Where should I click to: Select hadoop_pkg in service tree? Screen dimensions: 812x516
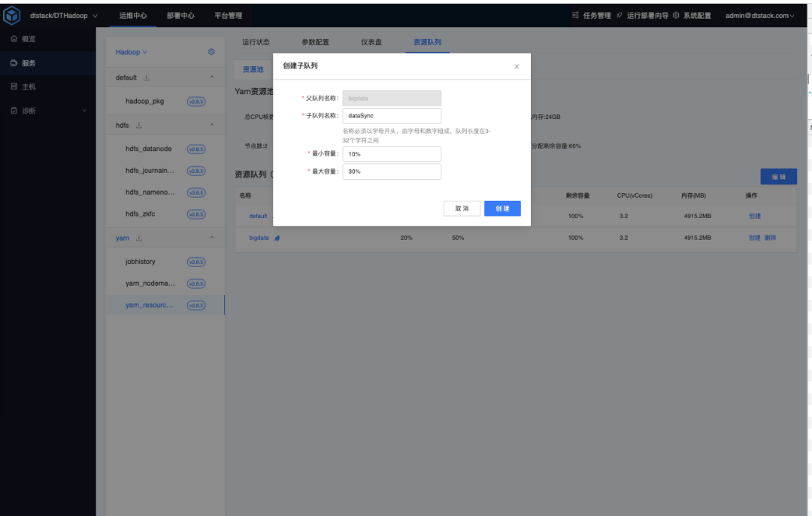point(144,101)
